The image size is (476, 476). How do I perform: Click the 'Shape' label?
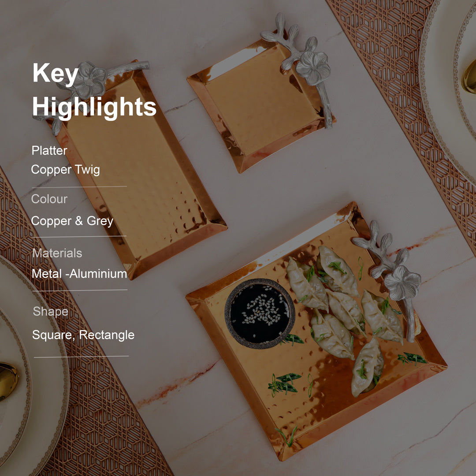coord(50,312)
